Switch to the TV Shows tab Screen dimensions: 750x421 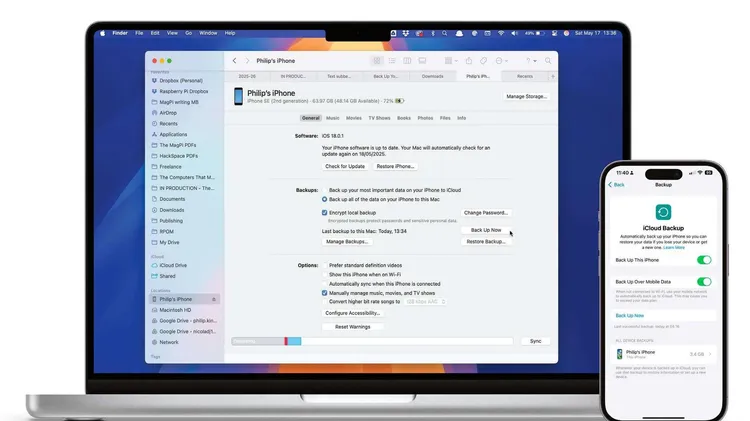coord(379,118)
